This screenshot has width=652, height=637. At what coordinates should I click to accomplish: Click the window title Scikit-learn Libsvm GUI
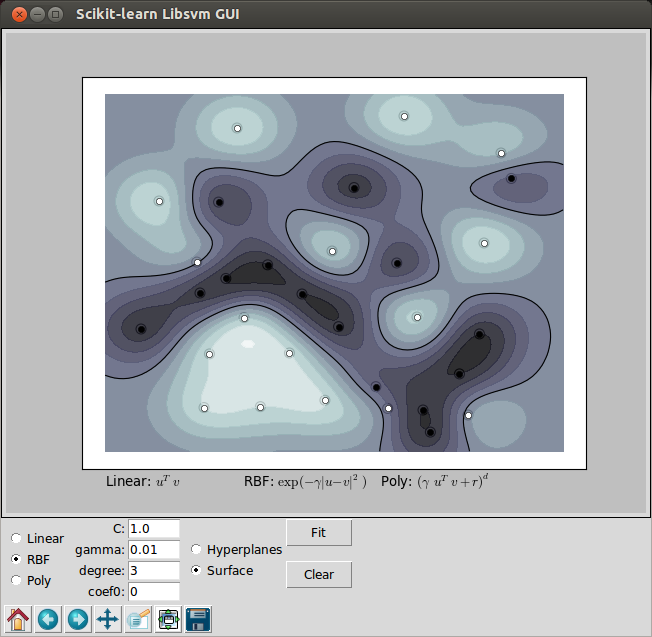click(x=158, y=14)
